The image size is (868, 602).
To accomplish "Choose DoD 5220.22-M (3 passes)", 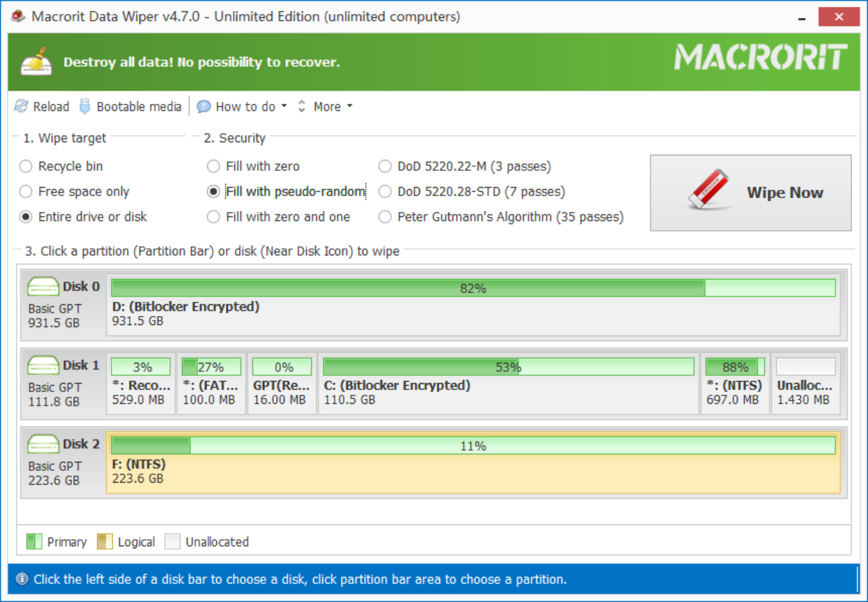I will (x=465, y=166).
